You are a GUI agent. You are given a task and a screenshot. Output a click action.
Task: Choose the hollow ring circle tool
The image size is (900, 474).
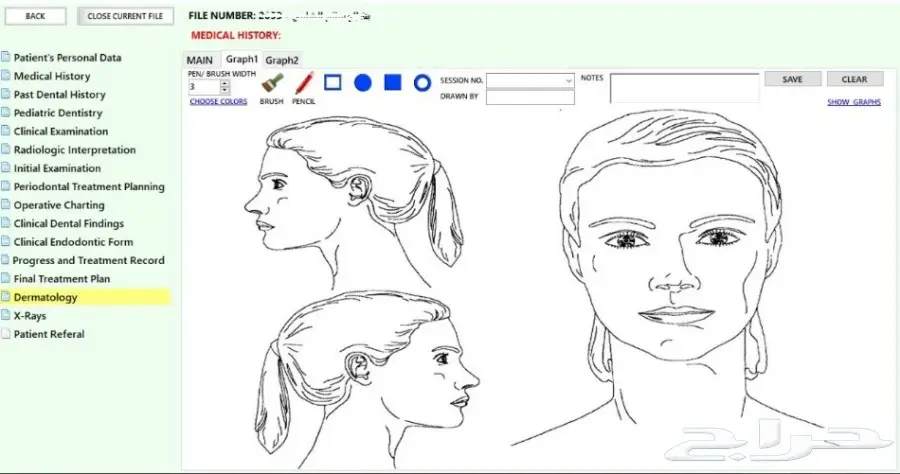[x=422, y=82]
